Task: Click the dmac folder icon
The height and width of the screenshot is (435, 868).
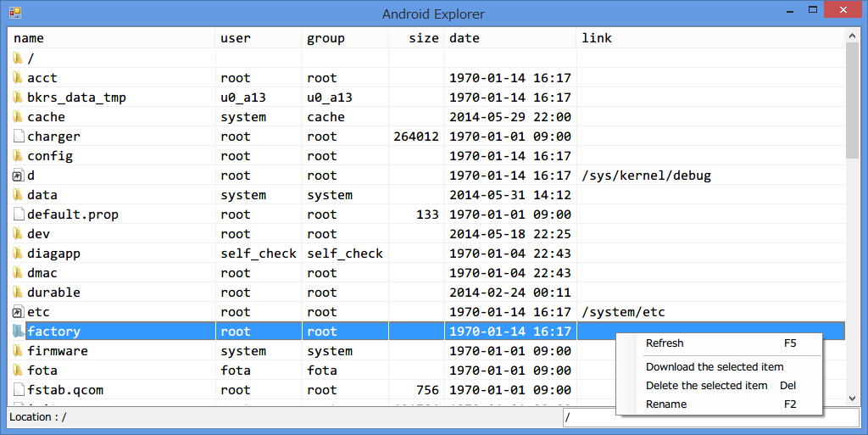Action: (x=19, y=273)
